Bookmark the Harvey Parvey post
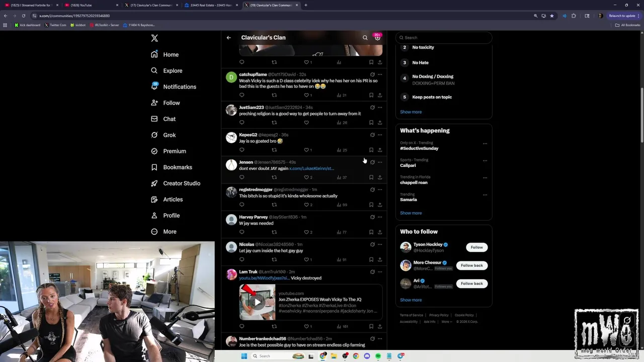The image size is (644, 362). click(371, 232)
